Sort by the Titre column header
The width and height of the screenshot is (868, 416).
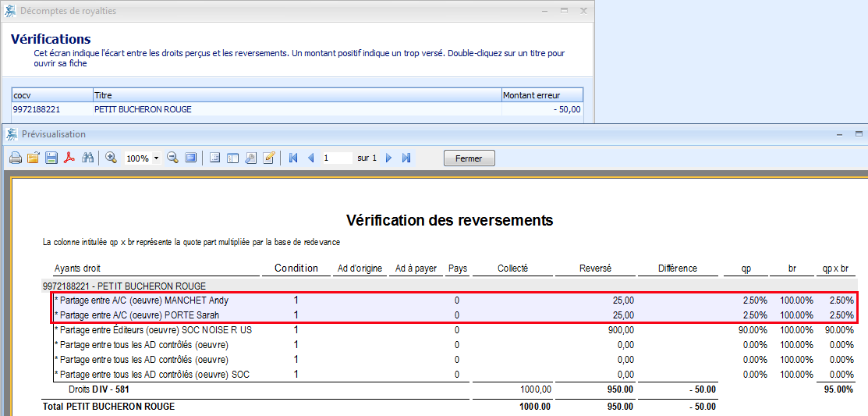[x=296, y=95]
